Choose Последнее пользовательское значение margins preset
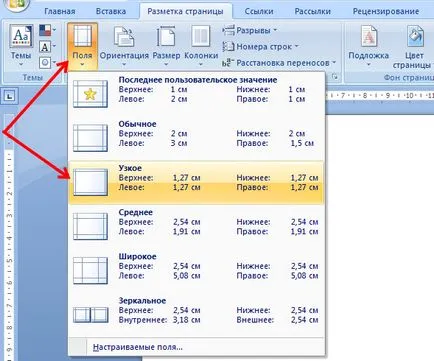 pyautogui.click(x=197, y=94)
